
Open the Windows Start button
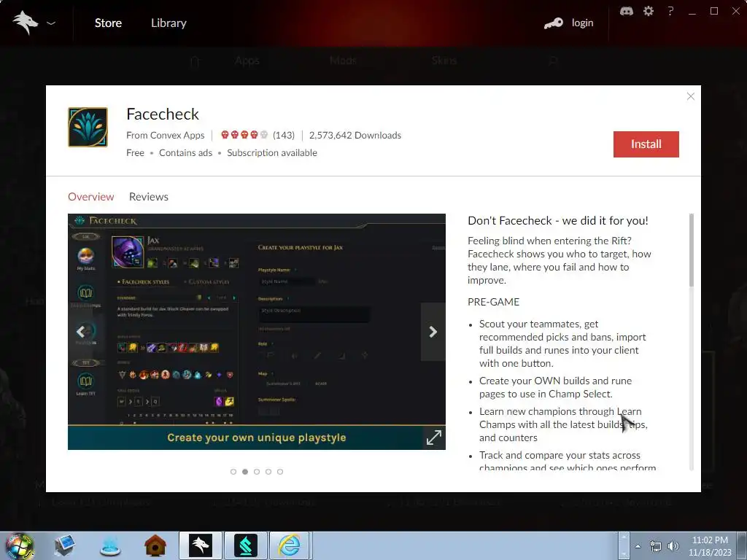(x=20, y=545)
